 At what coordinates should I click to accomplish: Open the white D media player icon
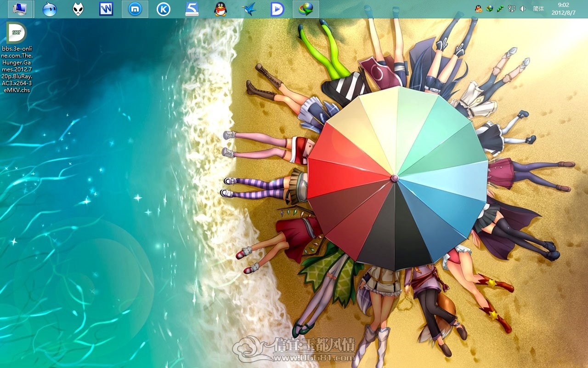277,9
